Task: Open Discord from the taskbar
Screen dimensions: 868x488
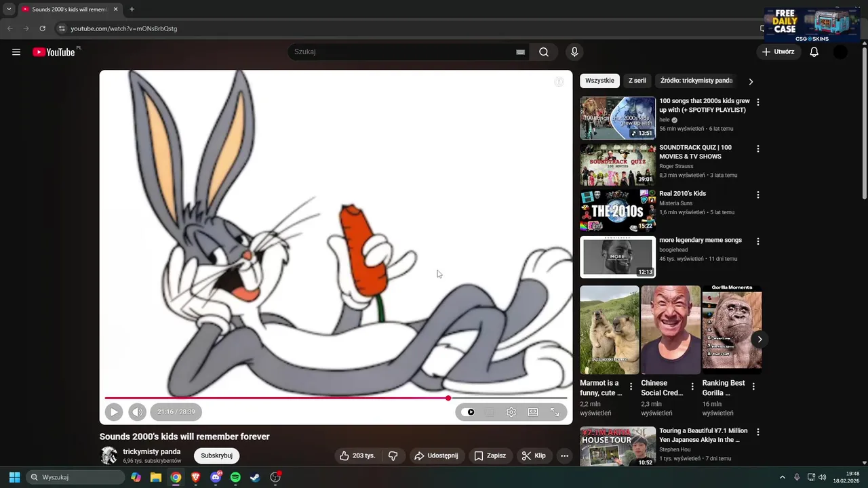Action: tap(216, 477)
